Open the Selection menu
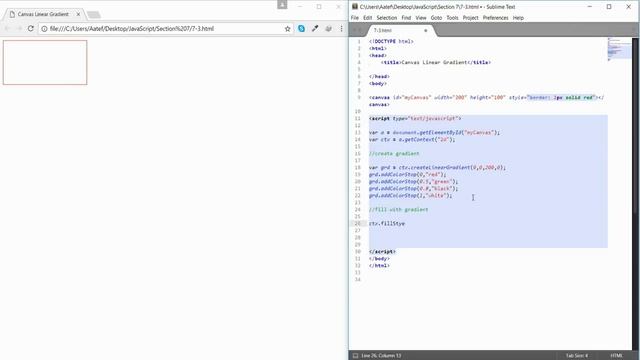Screen dimensions: 640x360 387,18
